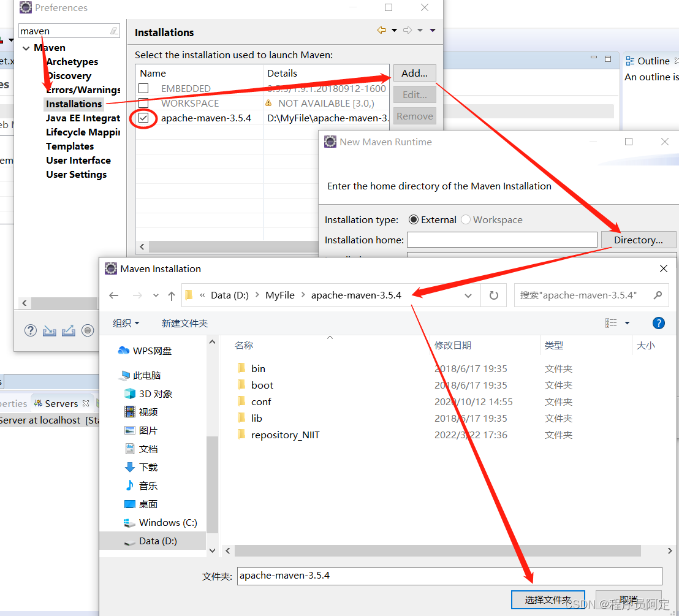This screenshot has height=616, width=679.
Task: Go back in the Maven Installation file dialog
Action: pyautogui.click(x=114, y=295)
